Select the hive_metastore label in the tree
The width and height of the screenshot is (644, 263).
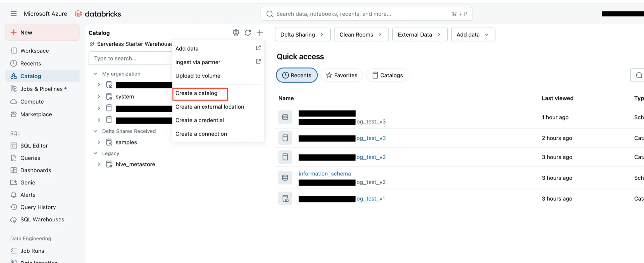[x=135, y=164]
